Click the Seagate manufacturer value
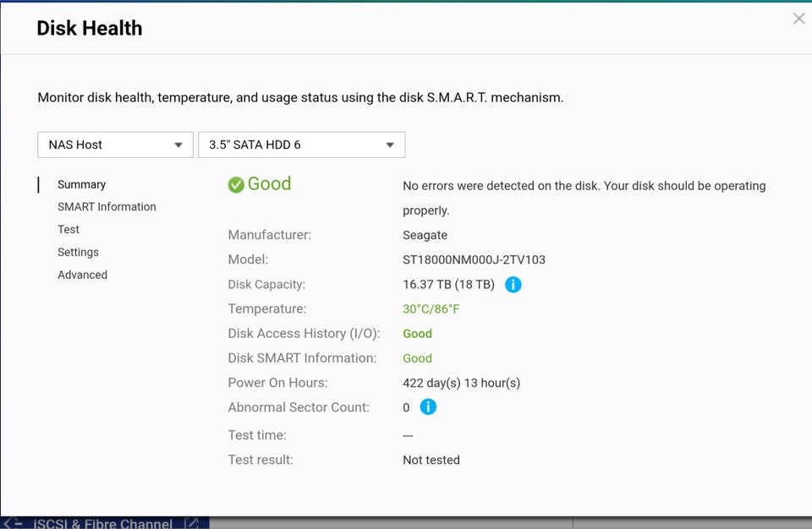Image resolution: width=812 pixels, height=529 pixels. [x=425, y=235]
